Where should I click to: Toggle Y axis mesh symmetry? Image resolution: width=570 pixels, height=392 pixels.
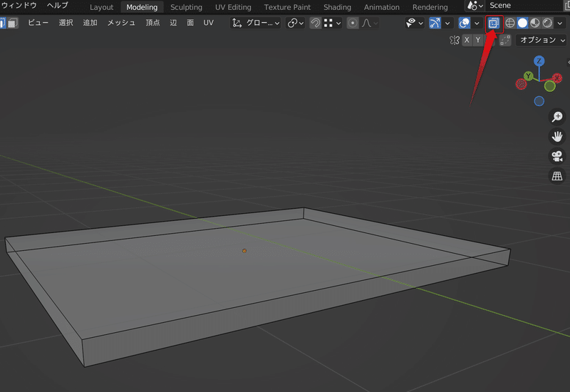tap(478, 40)
